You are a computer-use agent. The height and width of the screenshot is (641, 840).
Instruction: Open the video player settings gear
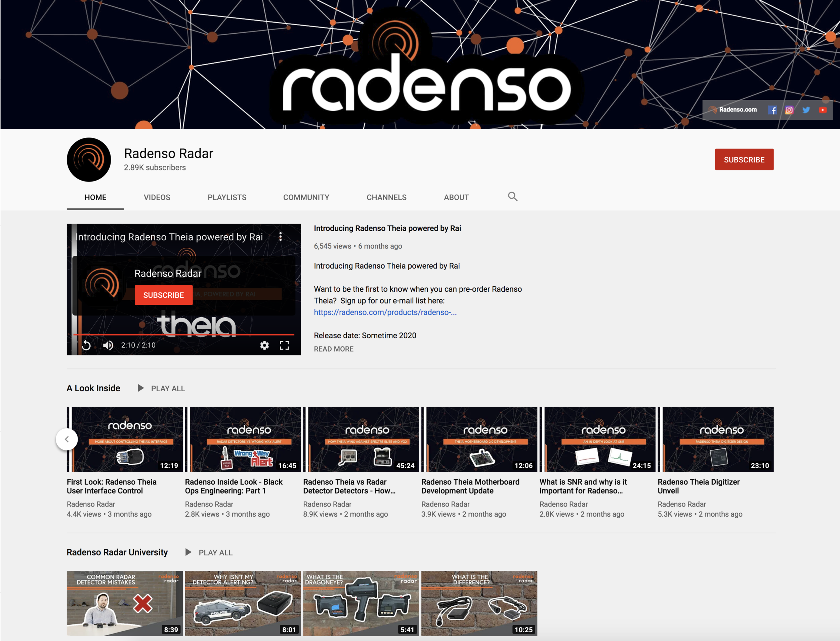[264, 345]
